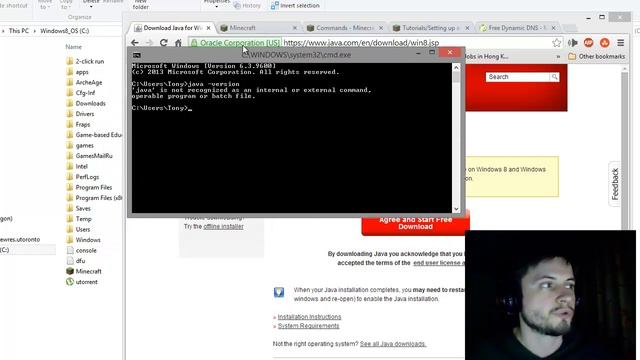Close the Download Java tab
Viewport: 640px width, 360px height.
[209, 28]
